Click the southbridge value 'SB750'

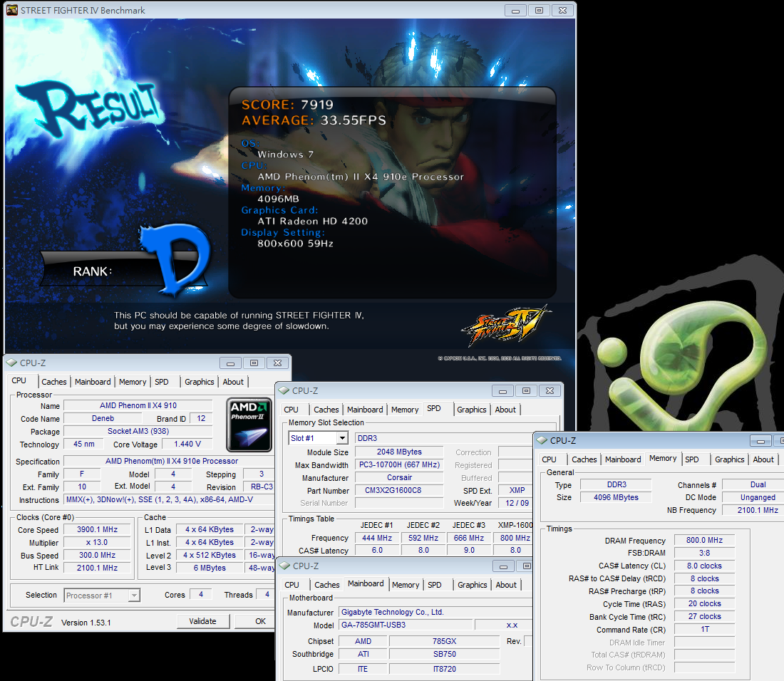point(445,654)
